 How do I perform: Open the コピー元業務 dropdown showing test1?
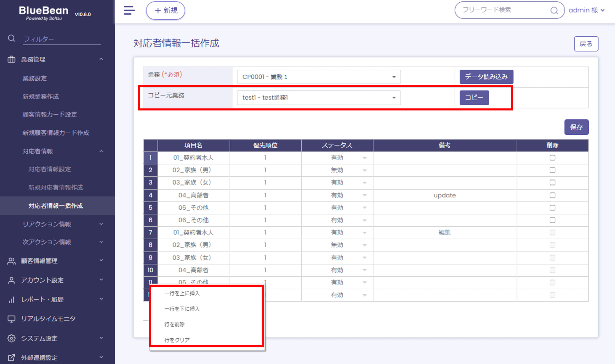point(319,98)
